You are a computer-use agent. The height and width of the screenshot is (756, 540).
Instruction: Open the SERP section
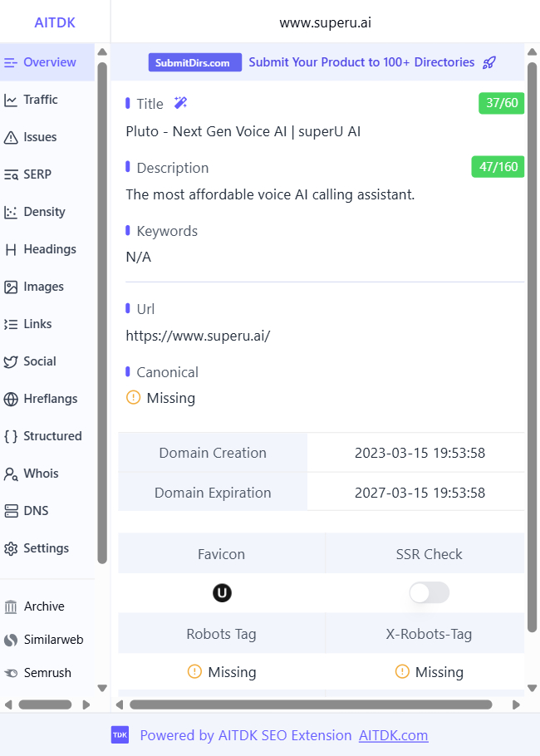click(x=37, y=174)
